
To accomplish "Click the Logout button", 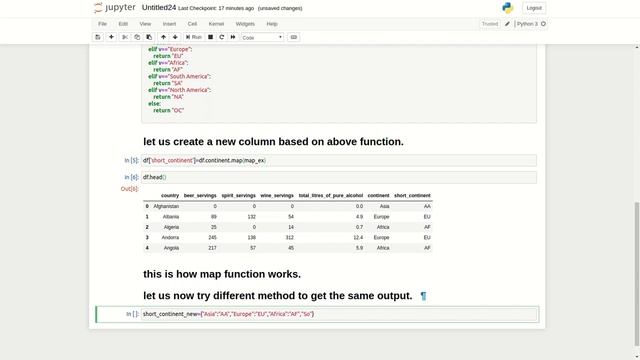I will click(x=534, y=8).
